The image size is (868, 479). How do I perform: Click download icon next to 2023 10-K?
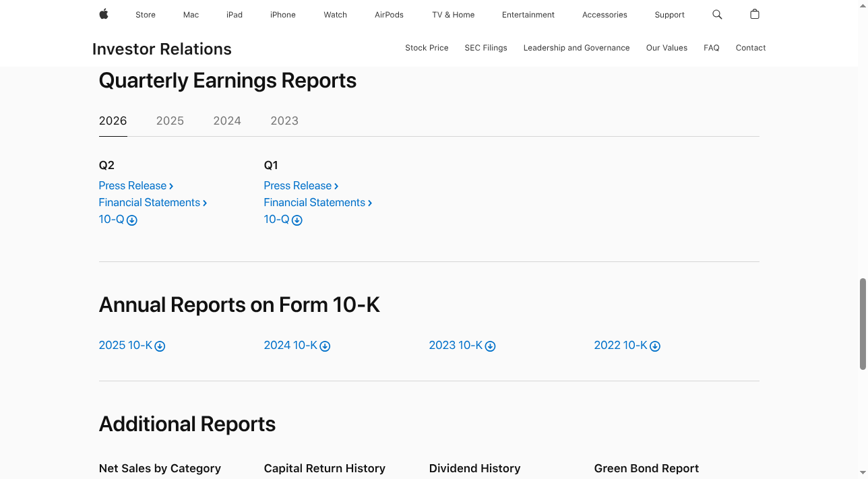coord(491,346)
